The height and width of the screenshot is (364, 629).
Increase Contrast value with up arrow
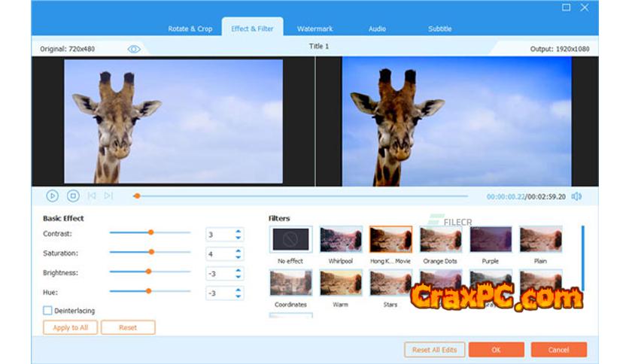(x=239, y=231)
